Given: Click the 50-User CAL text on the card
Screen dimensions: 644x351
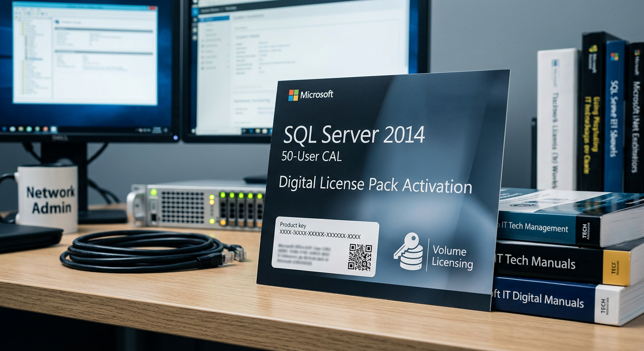Looking at the screenshot, I should click(x=311, y=157).
